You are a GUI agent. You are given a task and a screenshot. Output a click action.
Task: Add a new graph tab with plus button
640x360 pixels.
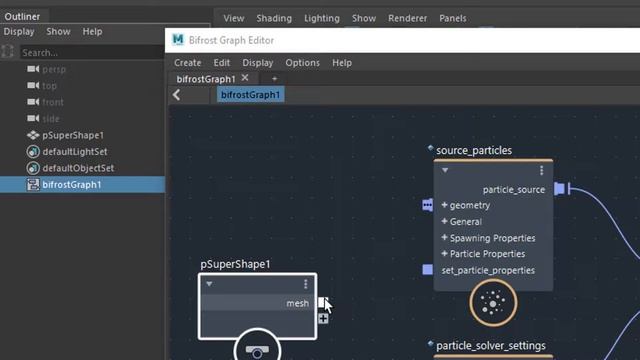coord(274,78)
